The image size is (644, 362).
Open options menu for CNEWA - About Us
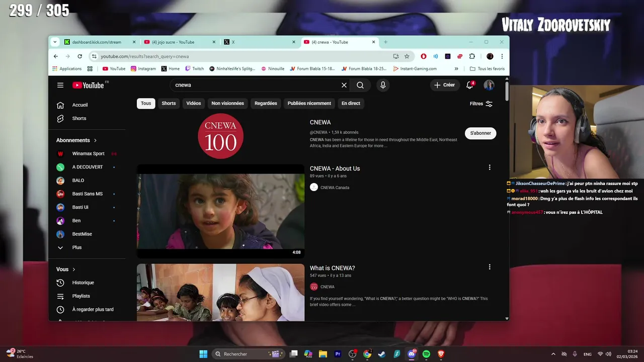[x=490, y=167]
